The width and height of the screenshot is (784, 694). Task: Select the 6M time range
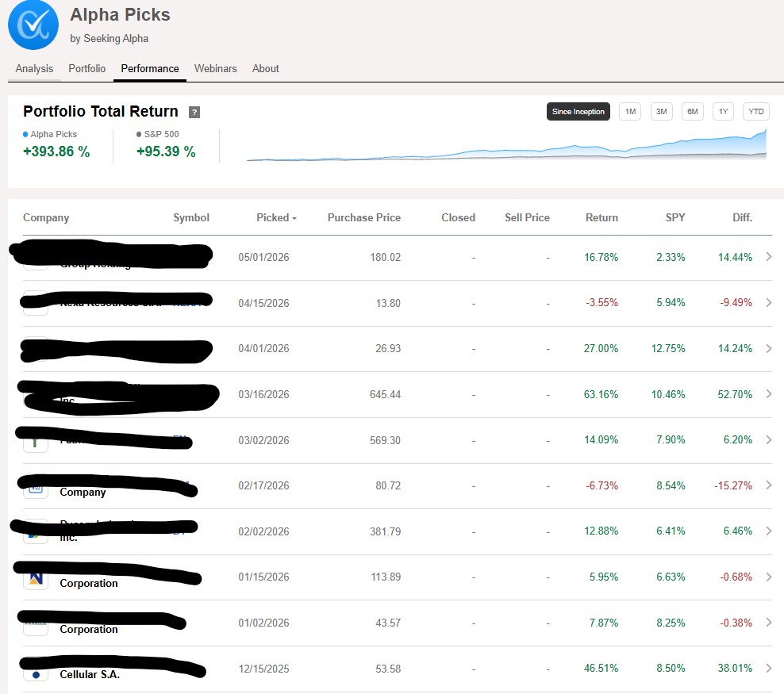(693, 111)
